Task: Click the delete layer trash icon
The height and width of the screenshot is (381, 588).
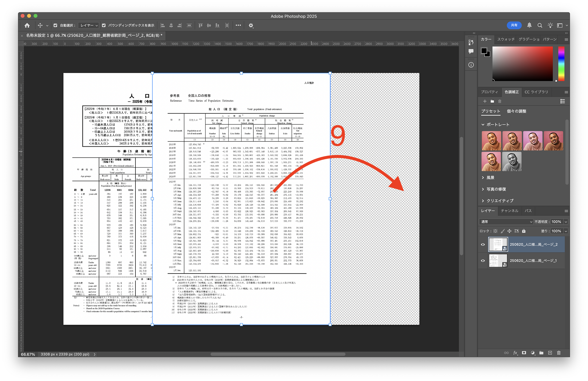Action: pos(559,353)
